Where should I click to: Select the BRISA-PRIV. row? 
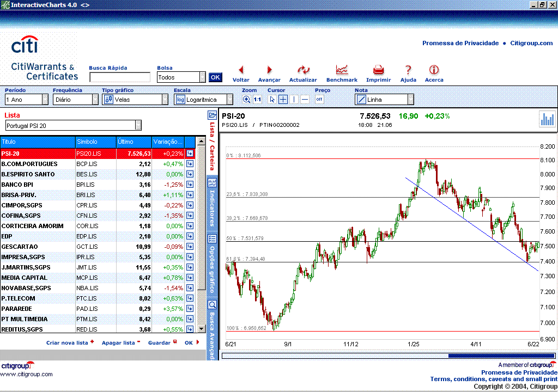click(x=98, y=195)
